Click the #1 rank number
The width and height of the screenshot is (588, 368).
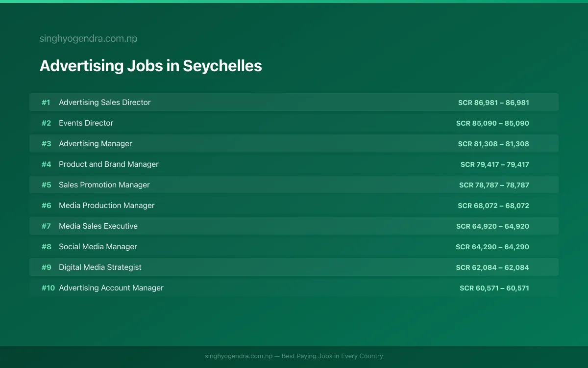pos(46,103)
